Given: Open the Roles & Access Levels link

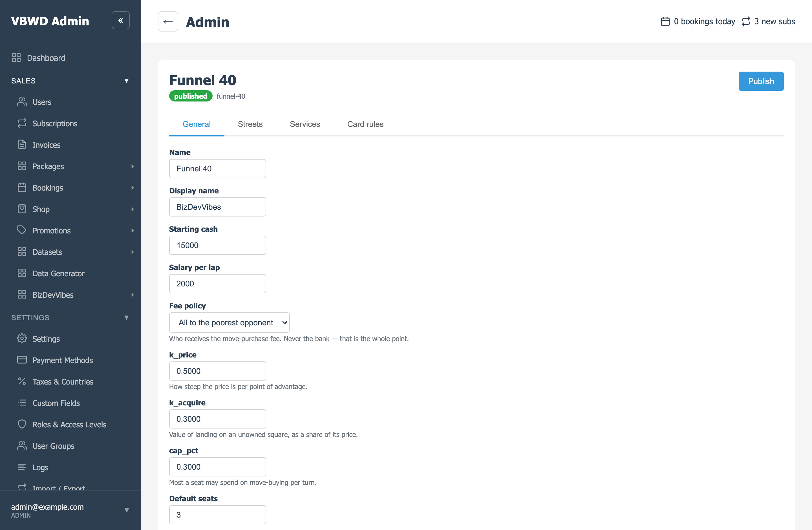Looking at the screenshot, I should 70,425.
